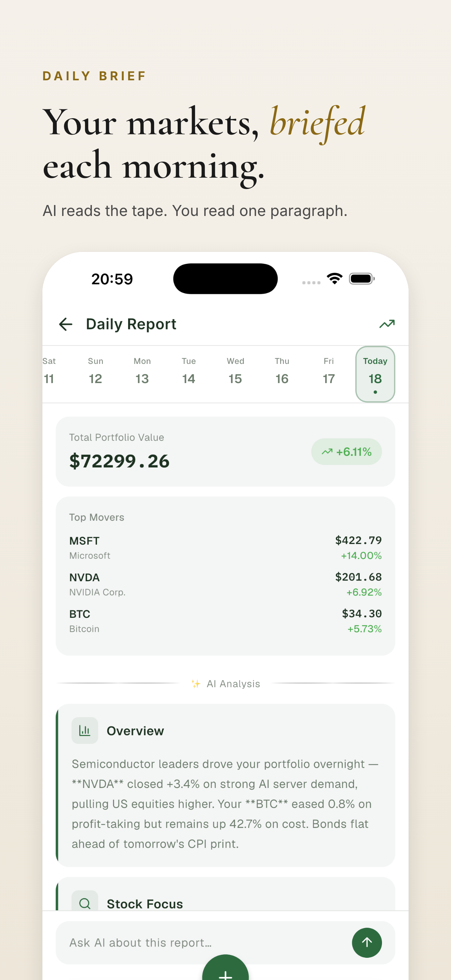This screenshot has height=980, width=451.
Task: Tap the Total Portfolio Value card
Action: (x=171, y=452)
